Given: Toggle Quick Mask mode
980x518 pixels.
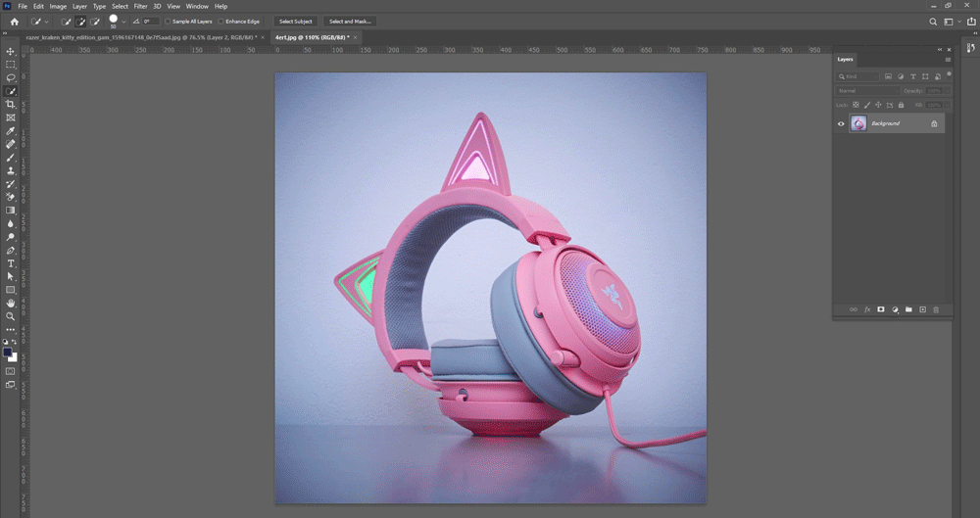Looking at the screenshot, I should [x=11, y=371].
